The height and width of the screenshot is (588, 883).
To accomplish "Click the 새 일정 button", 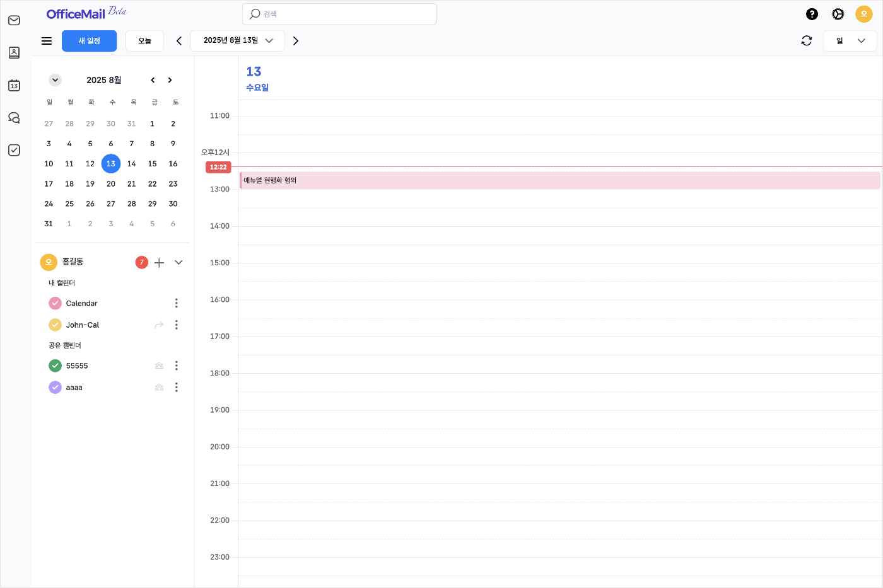I will pyautogui.click(x=90, y=41).
